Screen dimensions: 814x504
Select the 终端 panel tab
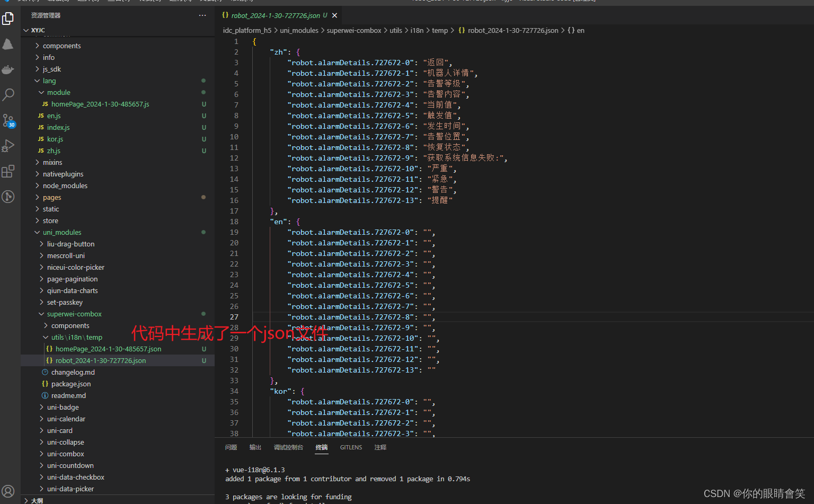pos(322,447)
